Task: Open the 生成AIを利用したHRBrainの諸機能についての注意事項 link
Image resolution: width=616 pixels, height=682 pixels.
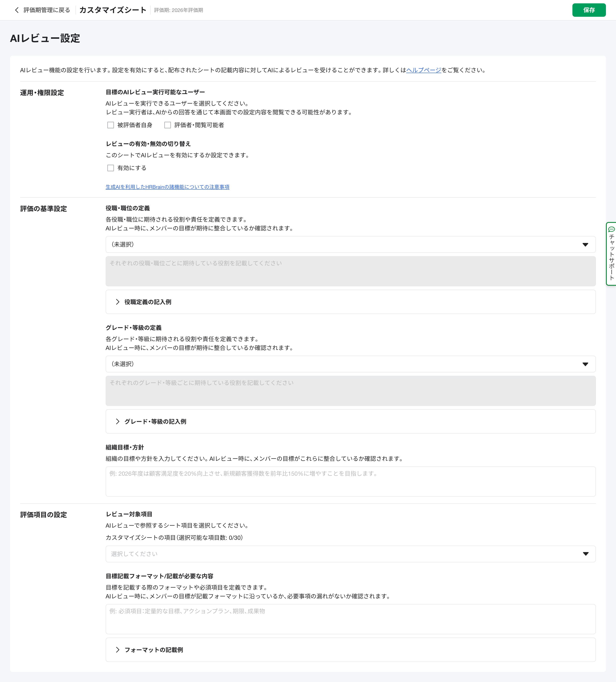Action: (167, 187)
